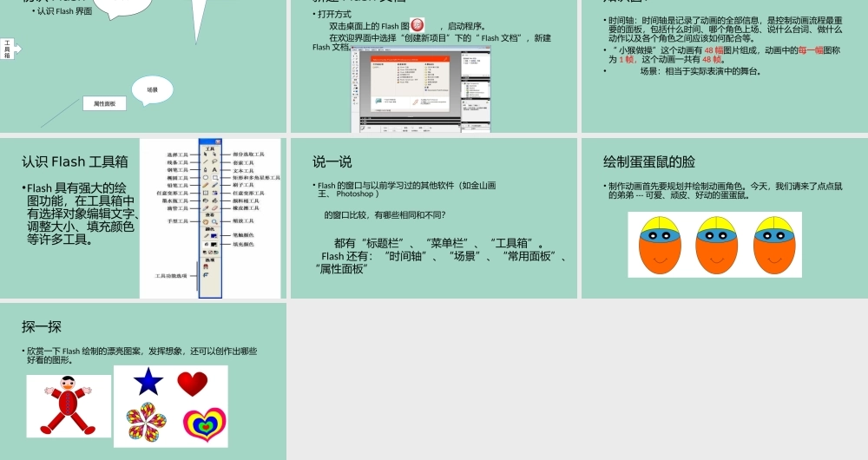Click the fill color swatch in toolbox image
The width and height of the screenshot is (868, 460).
[x=214, y=244]
